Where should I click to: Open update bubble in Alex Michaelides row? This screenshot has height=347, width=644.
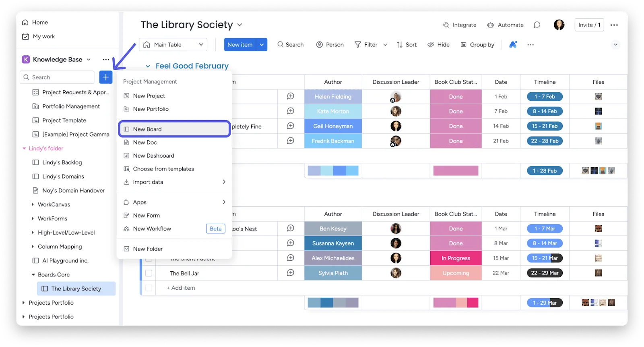pyautogui.click(x=291, y=258)
